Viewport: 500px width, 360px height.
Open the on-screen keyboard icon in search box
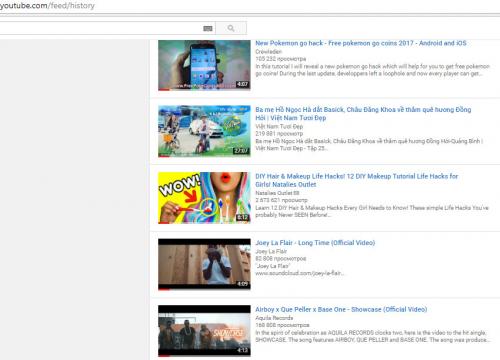click(208, 29)
